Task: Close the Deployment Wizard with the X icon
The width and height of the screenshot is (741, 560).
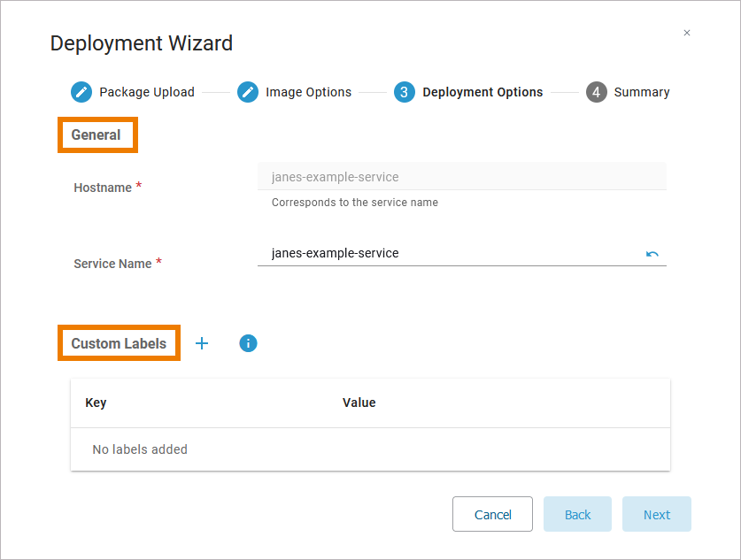Action: click(x=687, y=33)
